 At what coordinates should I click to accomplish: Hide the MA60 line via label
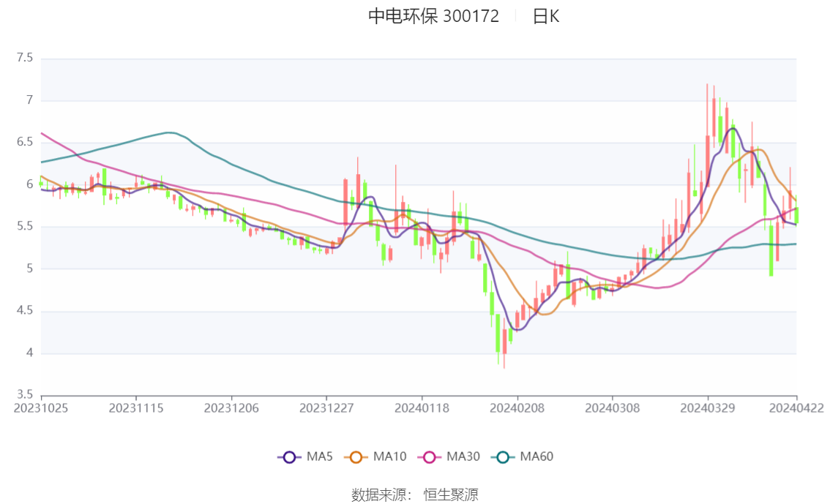pos(536,456)
